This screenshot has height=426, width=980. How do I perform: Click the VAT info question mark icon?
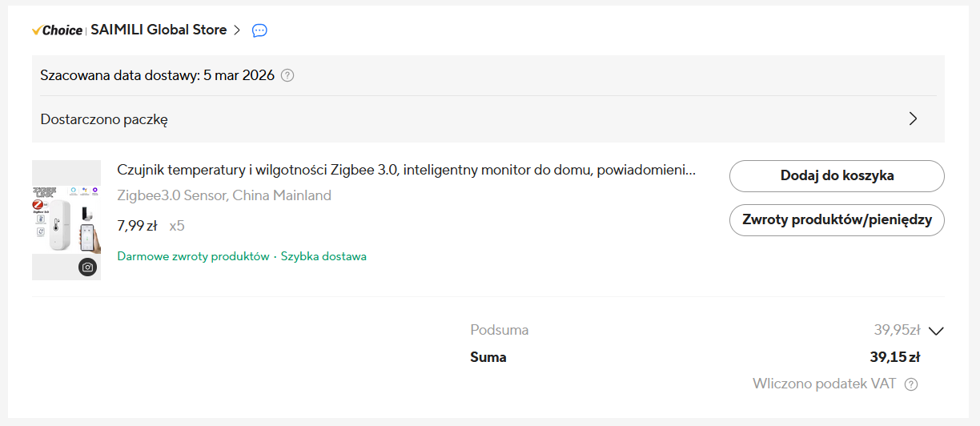pos(911,384)
